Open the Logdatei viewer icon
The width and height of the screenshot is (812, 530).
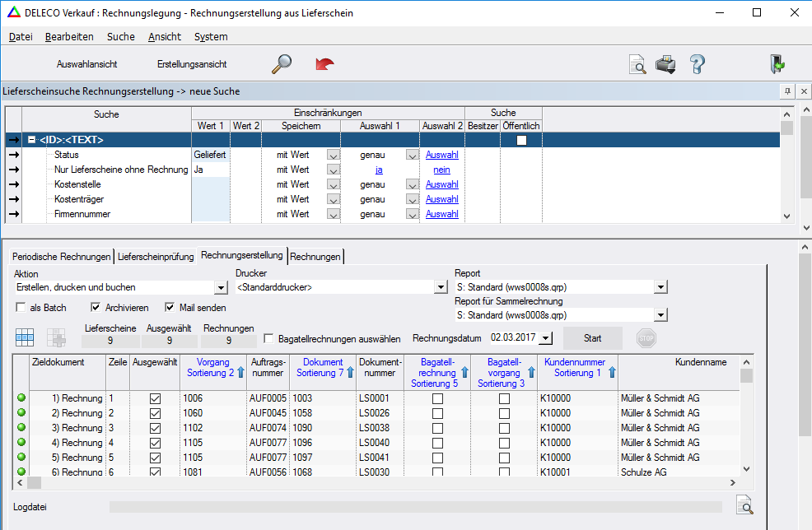coord(744,506)
